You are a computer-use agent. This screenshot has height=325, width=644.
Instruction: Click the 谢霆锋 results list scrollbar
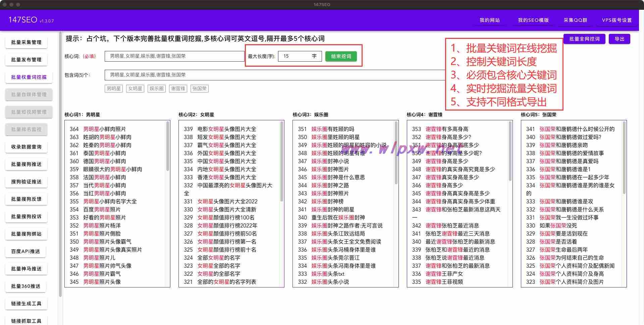(x=510, y=151)
